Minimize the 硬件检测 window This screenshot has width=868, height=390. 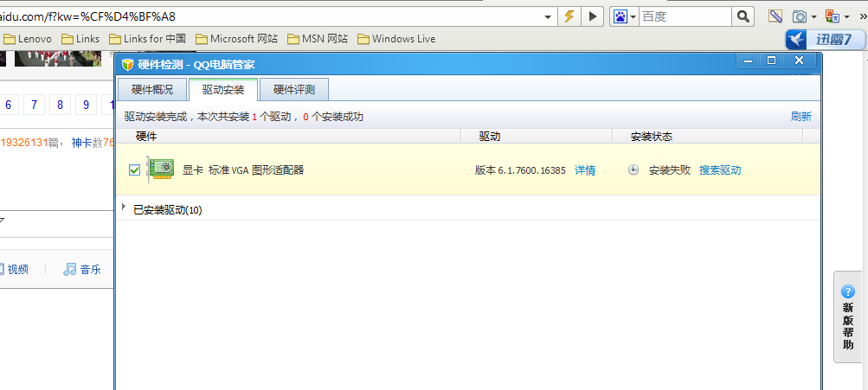(x=748, y=61)
